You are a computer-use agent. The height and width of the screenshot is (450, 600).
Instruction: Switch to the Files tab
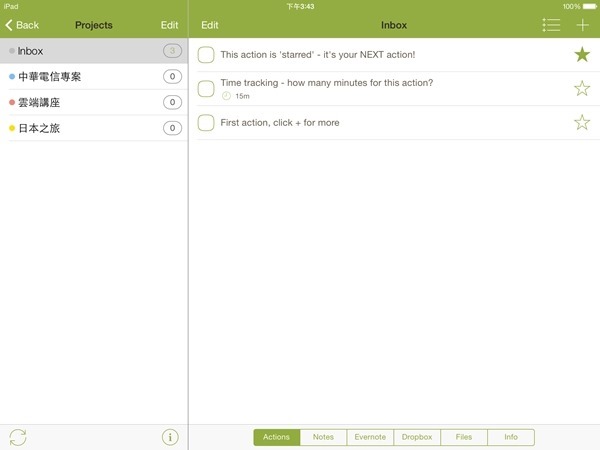464,437
